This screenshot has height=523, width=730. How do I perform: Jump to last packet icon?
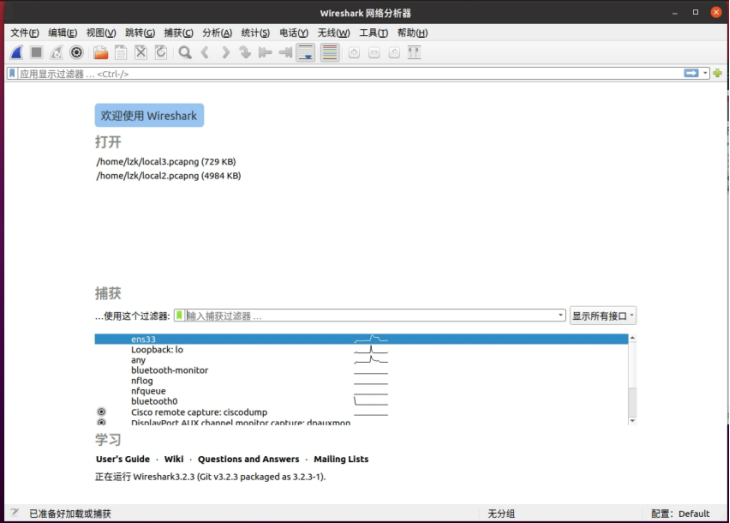285,53
